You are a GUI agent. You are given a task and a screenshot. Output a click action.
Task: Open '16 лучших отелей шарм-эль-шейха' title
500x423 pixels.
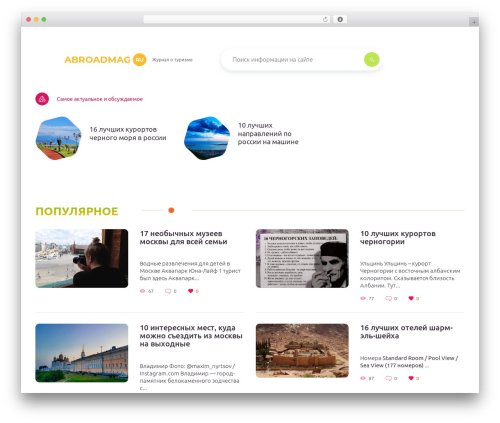tap(406, 332)
